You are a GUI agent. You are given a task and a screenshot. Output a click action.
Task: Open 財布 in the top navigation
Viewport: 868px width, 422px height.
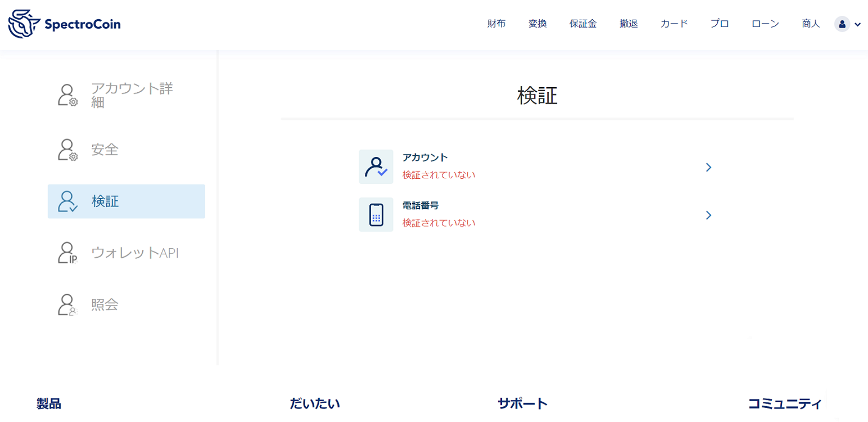click(496, 24)
